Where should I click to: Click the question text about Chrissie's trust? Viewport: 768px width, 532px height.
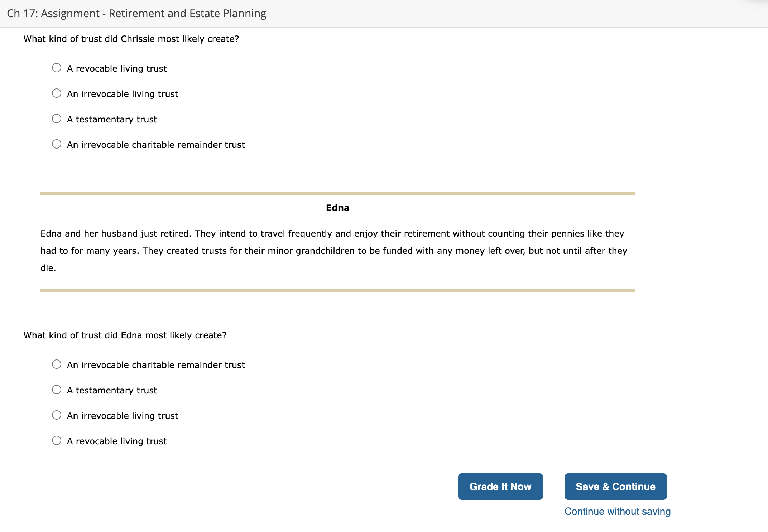coord(131,39)
